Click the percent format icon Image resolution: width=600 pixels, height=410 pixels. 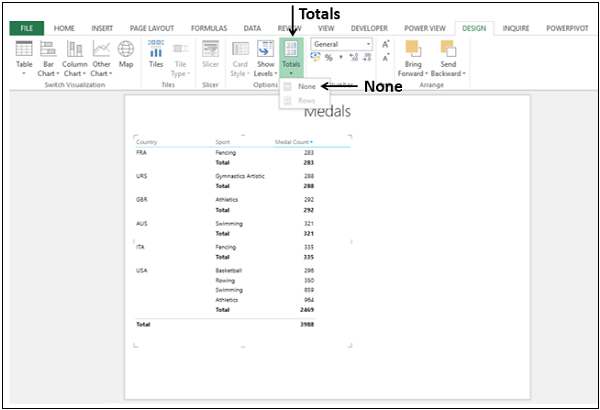click(x=327, y=58)
